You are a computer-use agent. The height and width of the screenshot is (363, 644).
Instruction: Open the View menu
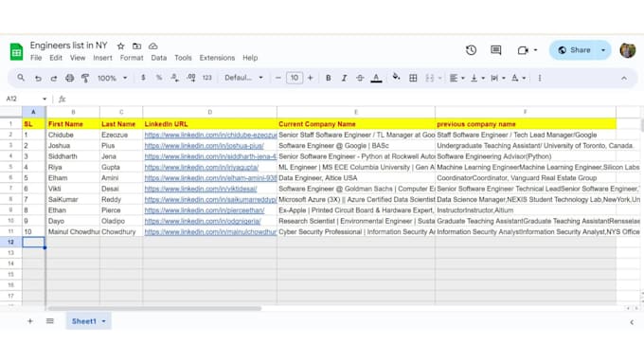78,58
